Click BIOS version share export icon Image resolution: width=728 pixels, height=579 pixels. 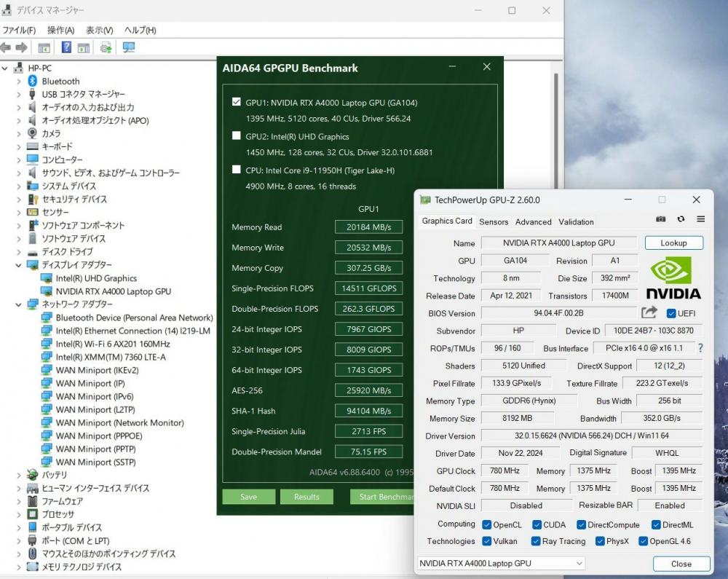[x=649, y=312]
